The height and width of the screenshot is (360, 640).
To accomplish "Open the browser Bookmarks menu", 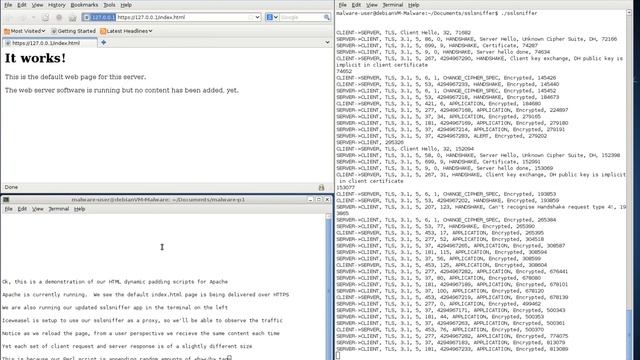I will pyautogui.click(x=84, y=5).
